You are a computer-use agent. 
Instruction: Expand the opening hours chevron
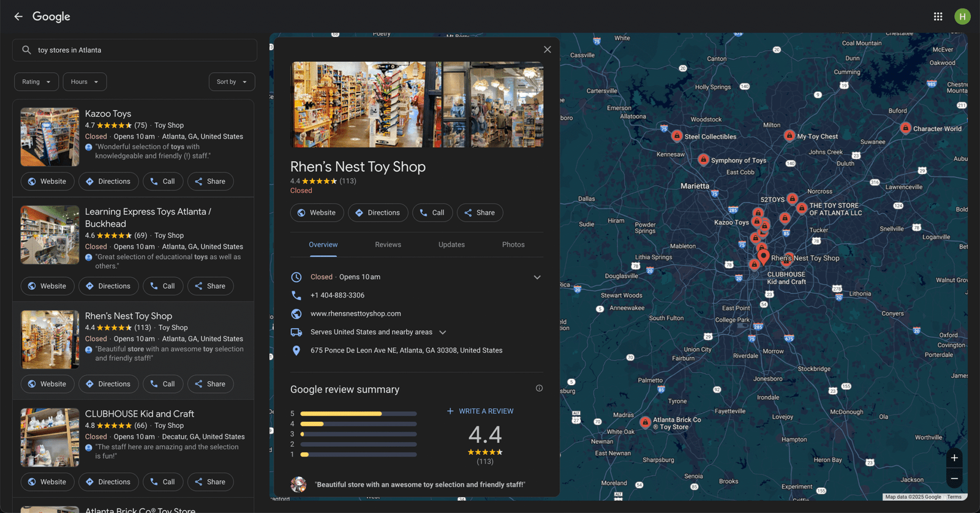point(537,277)
